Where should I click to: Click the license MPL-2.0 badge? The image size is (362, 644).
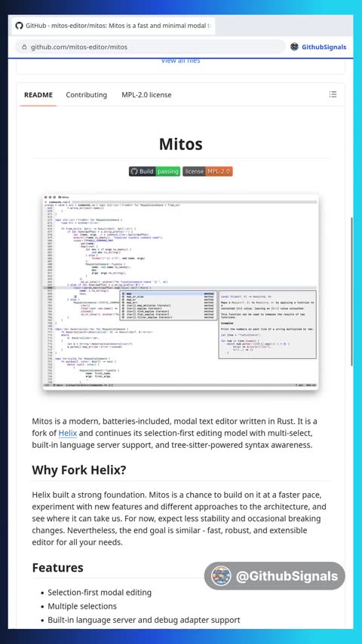207,171
